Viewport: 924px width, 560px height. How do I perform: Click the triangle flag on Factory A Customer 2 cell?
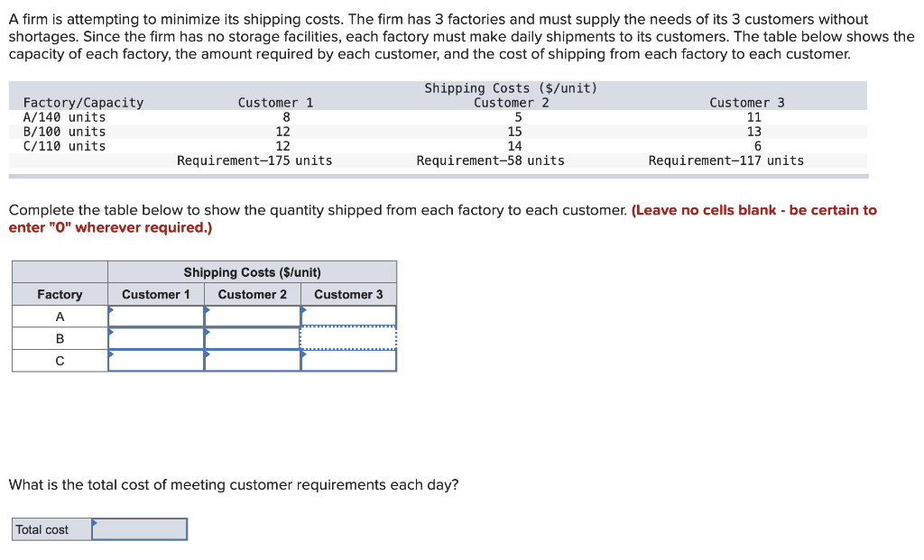[208, 309]
